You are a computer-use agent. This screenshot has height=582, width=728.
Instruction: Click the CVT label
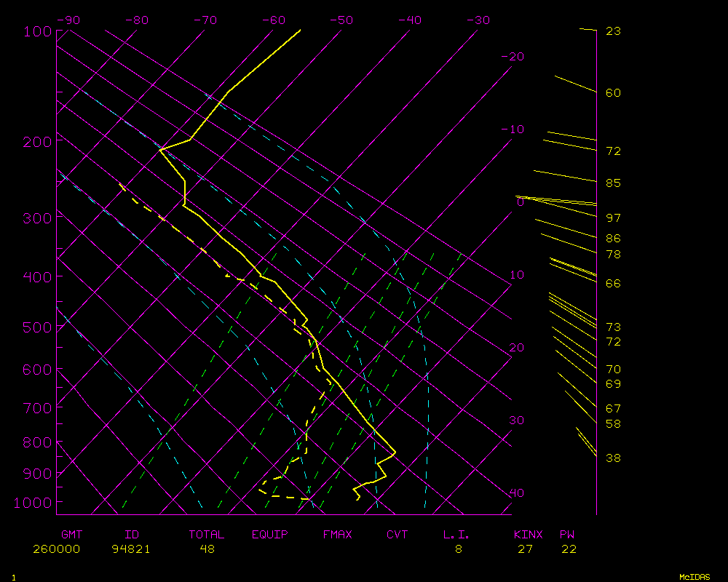click(x=397, y=534)
